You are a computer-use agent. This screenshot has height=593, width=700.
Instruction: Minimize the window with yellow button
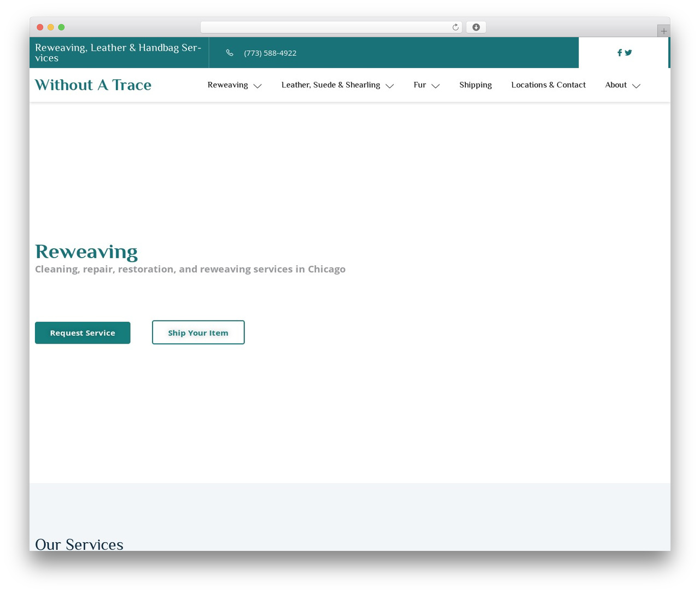pyautogui.click(x=51, y=27)
